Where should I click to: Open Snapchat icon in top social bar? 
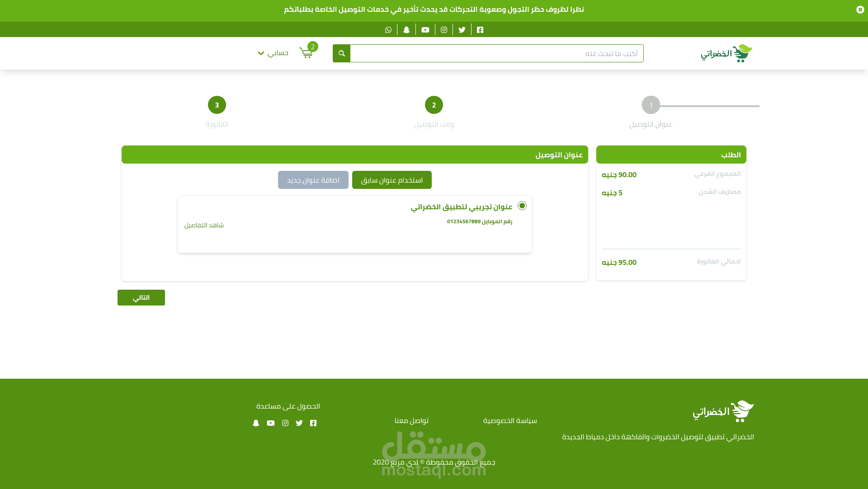(x=406, y=30)
